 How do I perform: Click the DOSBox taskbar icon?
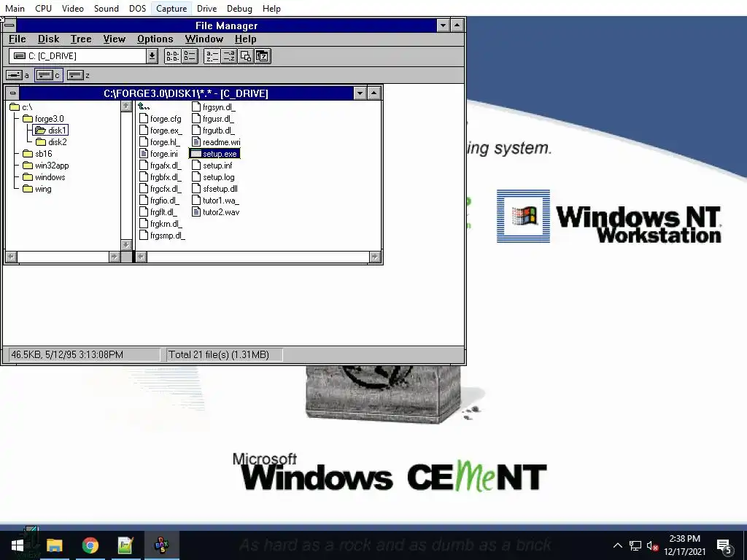point(162,545)
